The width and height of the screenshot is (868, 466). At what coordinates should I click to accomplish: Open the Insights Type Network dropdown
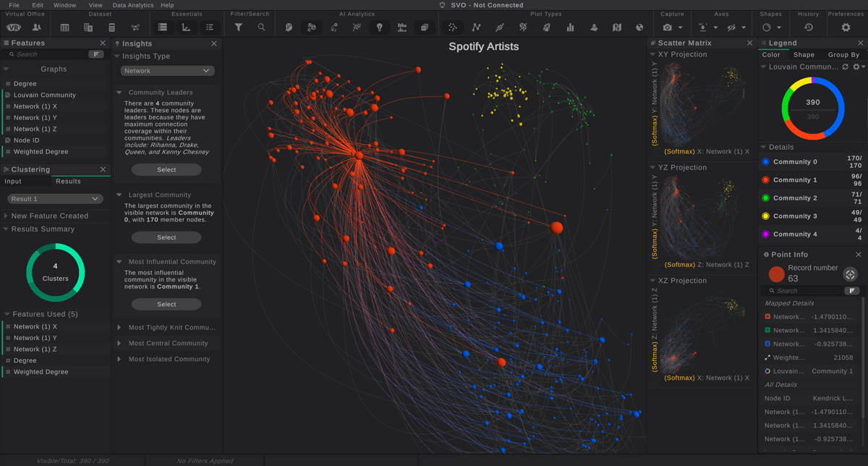pos(166,71)
